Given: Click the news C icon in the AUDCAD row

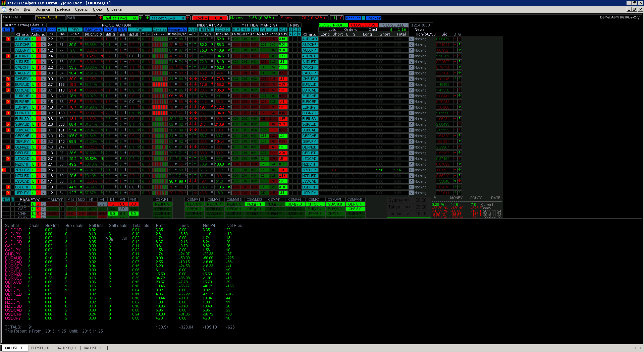Looking at the screenshot, I should tap(411, 39).
